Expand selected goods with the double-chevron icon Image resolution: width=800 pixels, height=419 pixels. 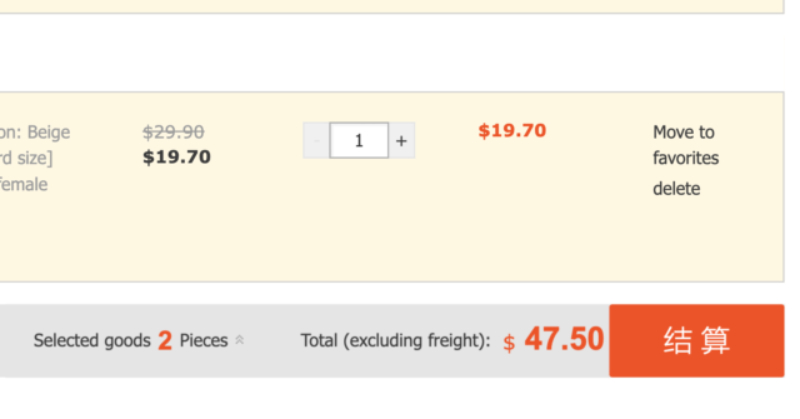coord(239,340)
